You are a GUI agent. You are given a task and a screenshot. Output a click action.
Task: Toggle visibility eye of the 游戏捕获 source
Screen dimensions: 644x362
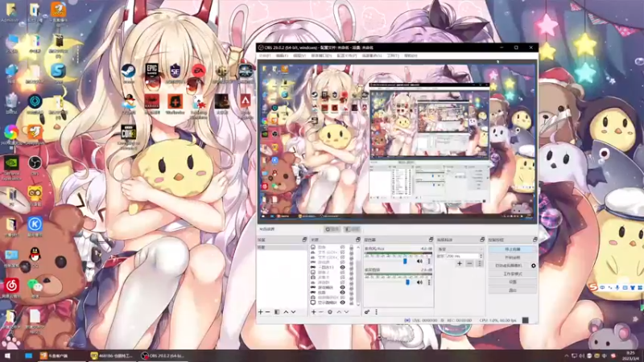pos(343,288)
